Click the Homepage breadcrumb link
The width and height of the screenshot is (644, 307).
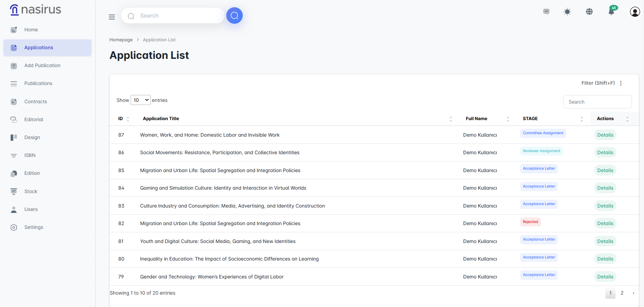pos(121,40)
